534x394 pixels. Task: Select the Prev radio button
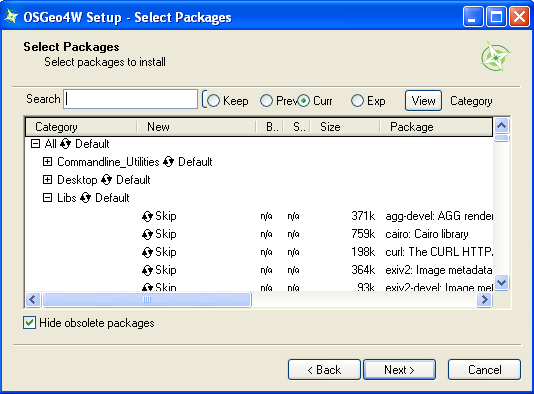[x=266, y=101]
